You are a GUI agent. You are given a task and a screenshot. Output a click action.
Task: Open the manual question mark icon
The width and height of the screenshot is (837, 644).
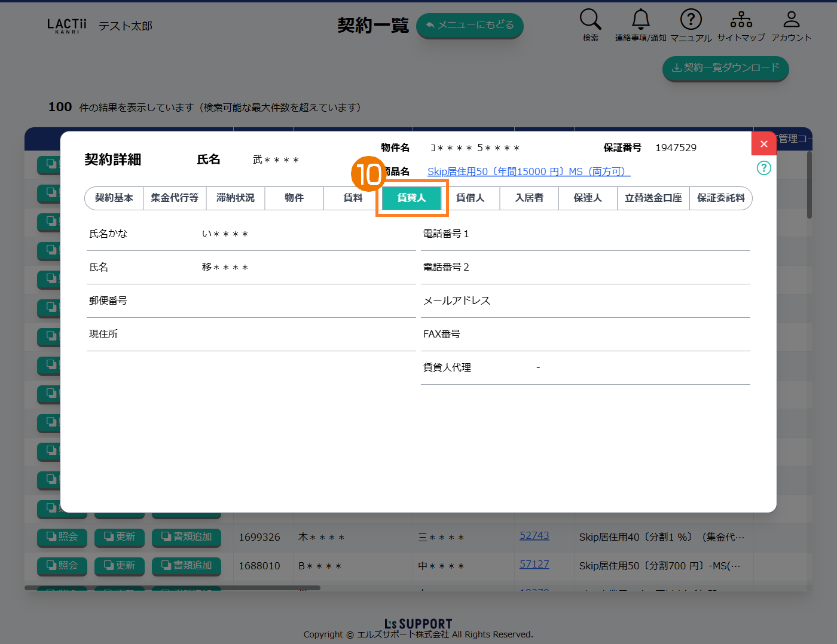coord(691,20)
